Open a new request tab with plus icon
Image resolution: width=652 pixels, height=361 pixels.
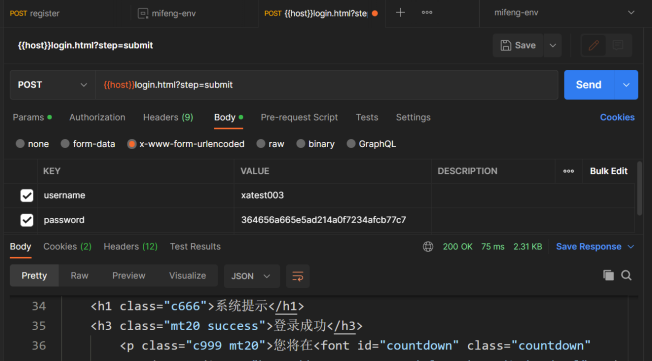click(400, 13)
